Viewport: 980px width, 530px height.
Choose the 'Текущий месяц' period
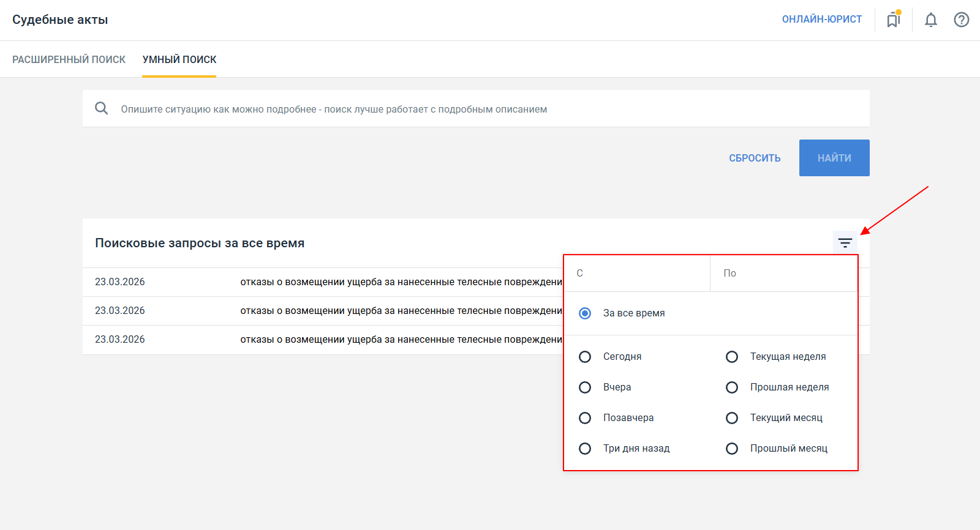click(732, 418)
